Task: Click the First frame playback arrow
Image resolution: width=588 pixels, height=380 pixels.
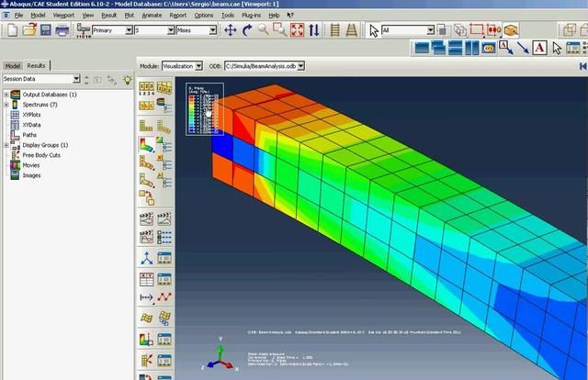Action: point(583,66)
